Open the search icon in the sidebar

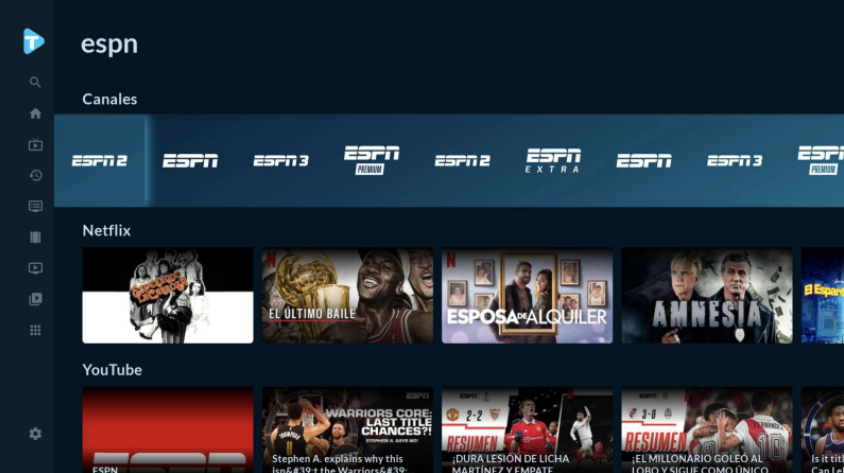(35, 82)
